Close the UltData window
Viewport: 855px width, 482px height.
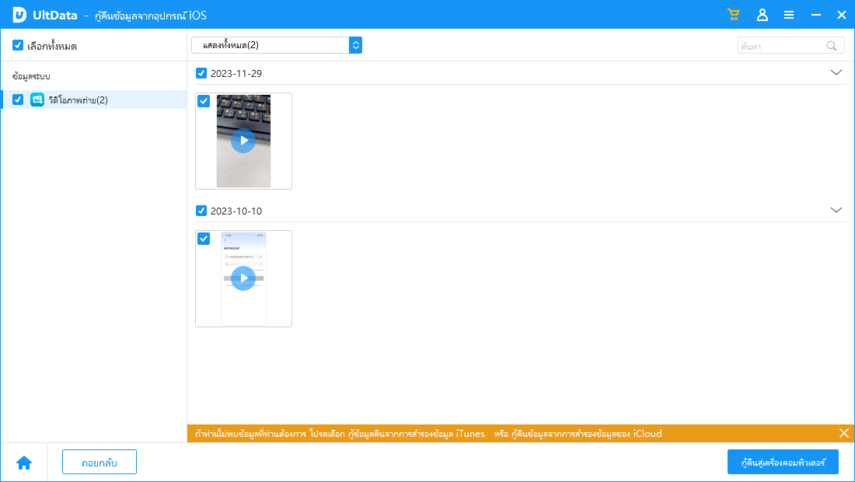[x=841, y=15]
